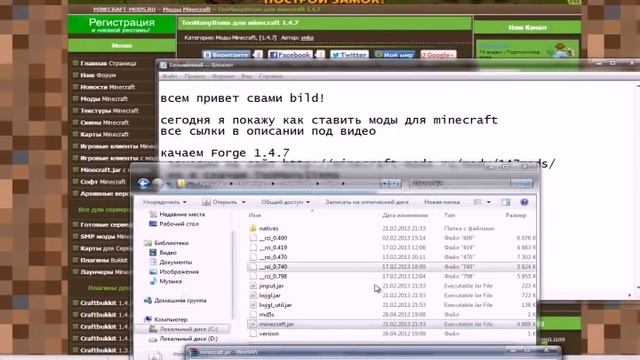
Task: Share page via Twitter button
Action: point(349,55)
